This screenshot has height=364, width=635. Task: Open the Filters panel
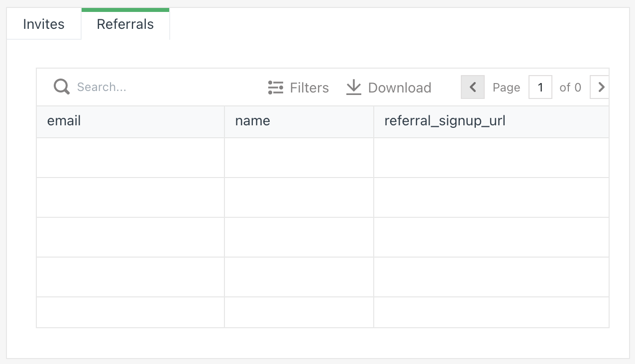[299, 87]
